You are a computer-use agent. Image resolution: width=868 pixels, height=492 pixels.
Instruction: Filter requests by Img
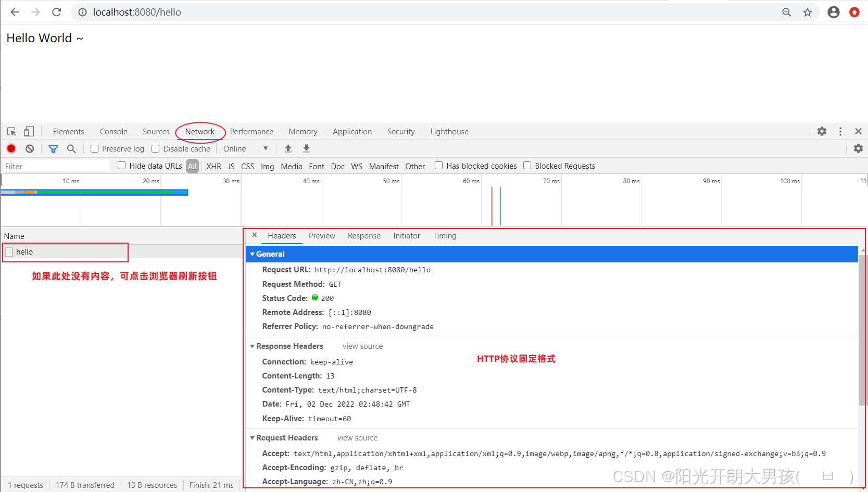(267, 166)
